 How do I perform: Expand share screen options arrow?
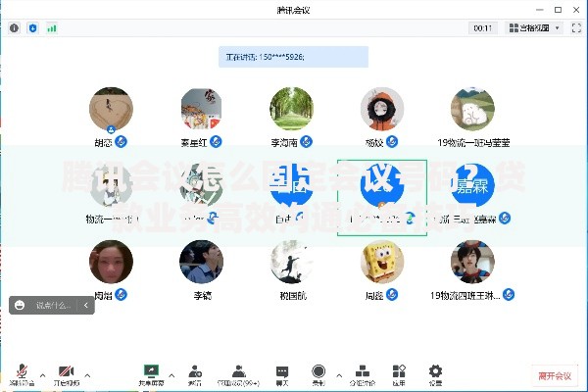tap(171, 375)
